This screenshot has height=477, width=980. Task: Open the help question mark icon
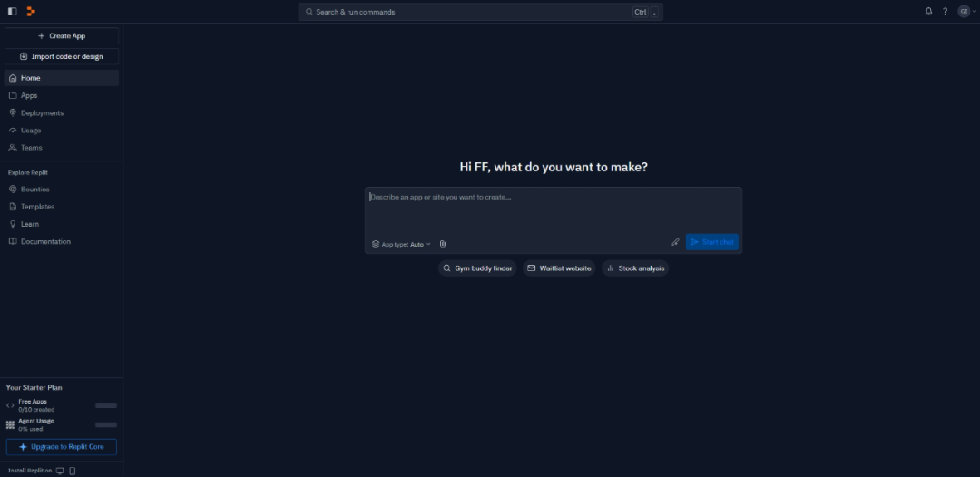(945, 11)
